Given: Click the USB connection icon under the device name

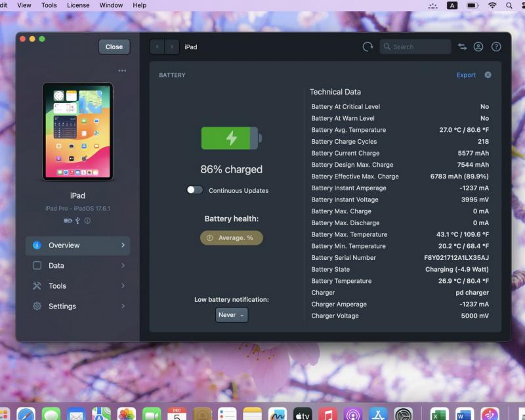Looking at the screenshot, I should (x=77, y=220).
